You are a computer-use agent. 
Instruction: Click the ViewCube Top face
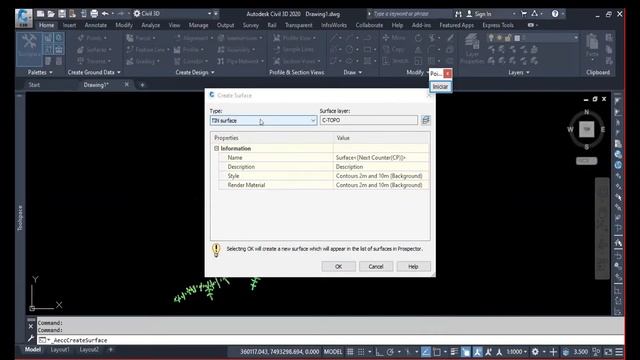(x=587, y=129)
